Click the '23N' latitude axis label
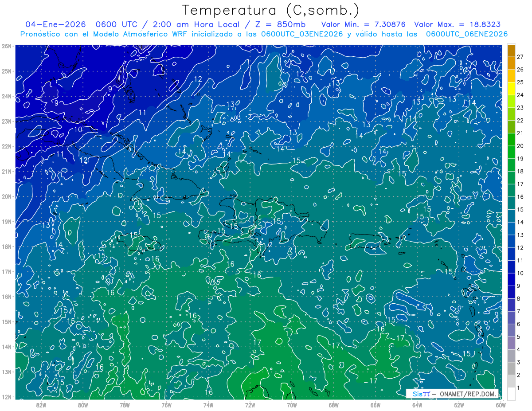The width and height of the screenshot is (532, 411). coord(6,121)
